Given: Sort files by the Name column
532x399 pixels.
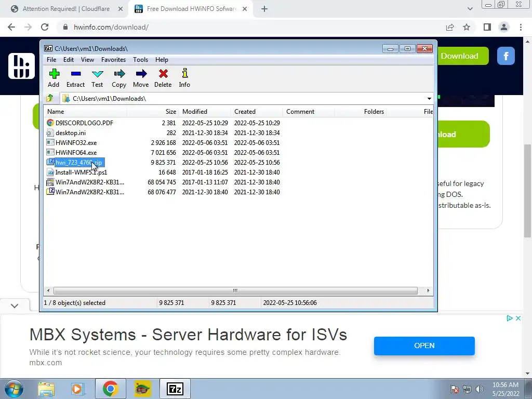Looking at the screenshot, I should (86, 111).
